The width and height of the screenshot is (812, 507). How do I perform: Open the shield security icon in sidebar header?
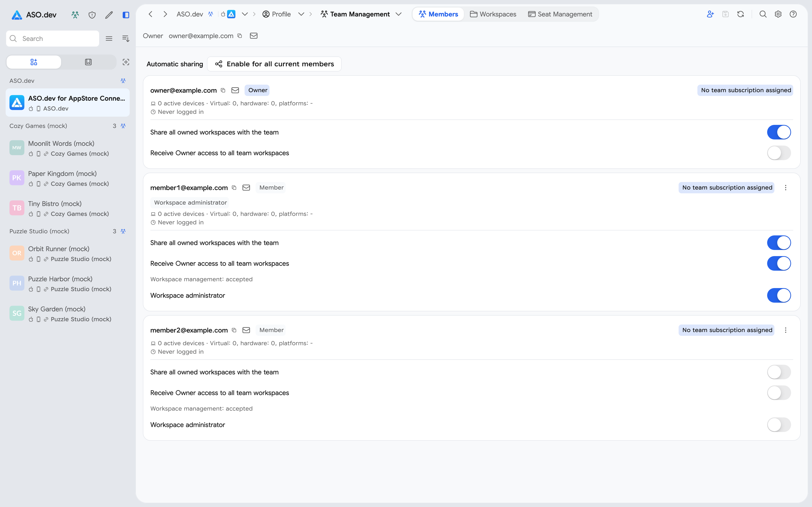click(x=92, y=15)
